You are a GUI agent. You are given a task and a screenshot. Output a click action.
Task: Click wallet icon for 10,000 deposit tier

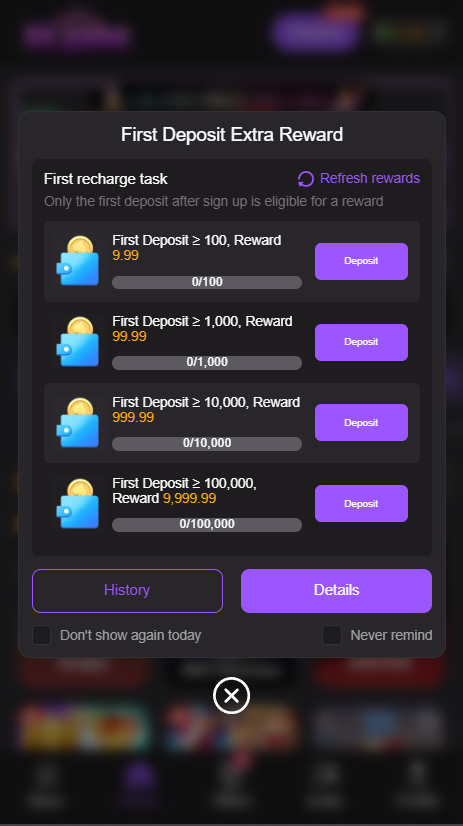(x=78, y=423)
